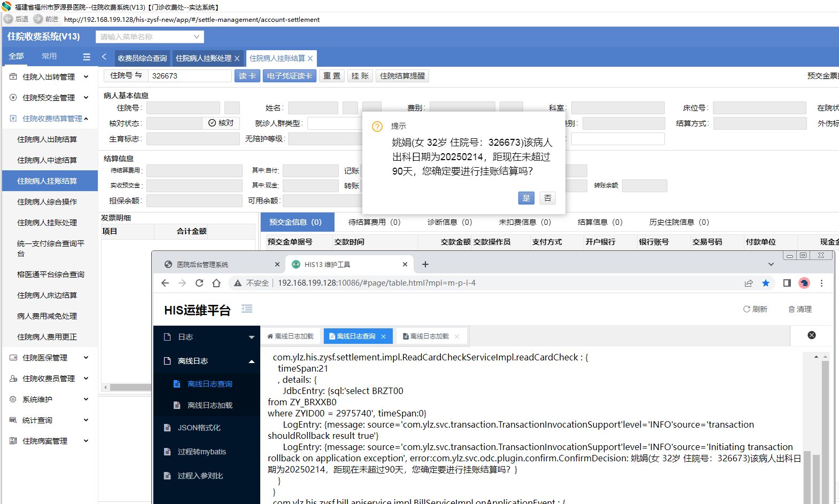Image resolution: width=839 pixels, height=504 pixels.
Task: Click the question icon in the 提示 dialog
Action: click(377, 127)
